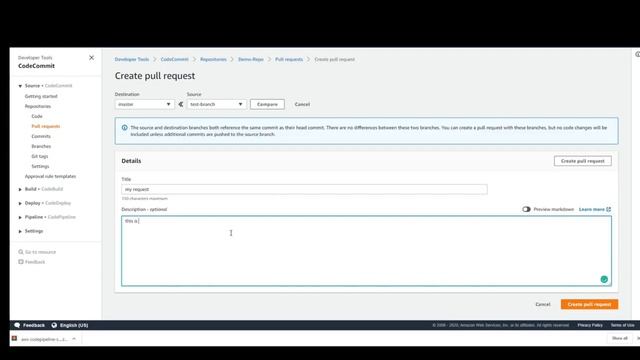Viewport: 640px width, 360px height.
Task: Close the CodeCommit navigation sidebar
Action: [91, 58]
